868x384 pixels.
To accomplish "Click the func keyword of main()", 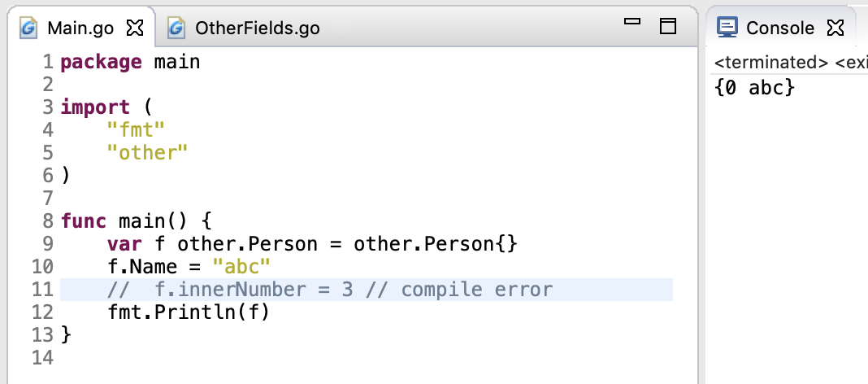I will pos(84,221).
